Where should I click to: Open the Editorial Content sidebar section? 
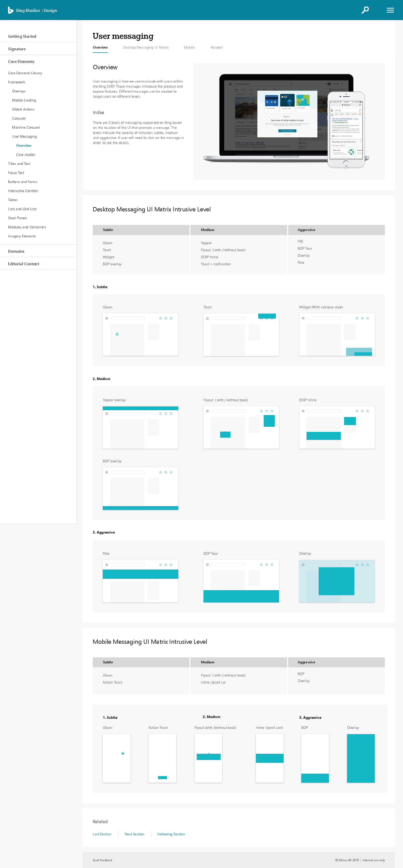pos(24,264)
